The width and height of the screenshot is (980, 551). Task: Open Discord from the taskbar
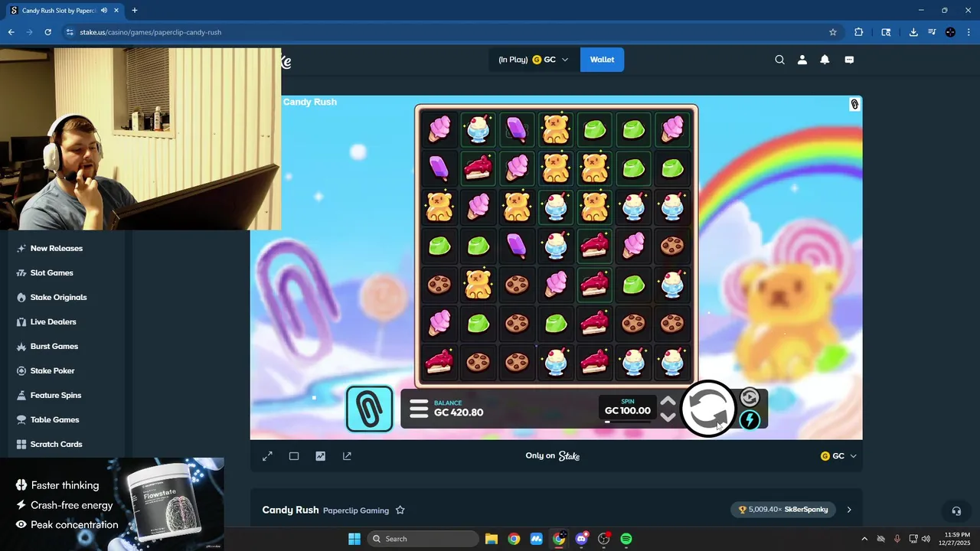coord(582,539)
